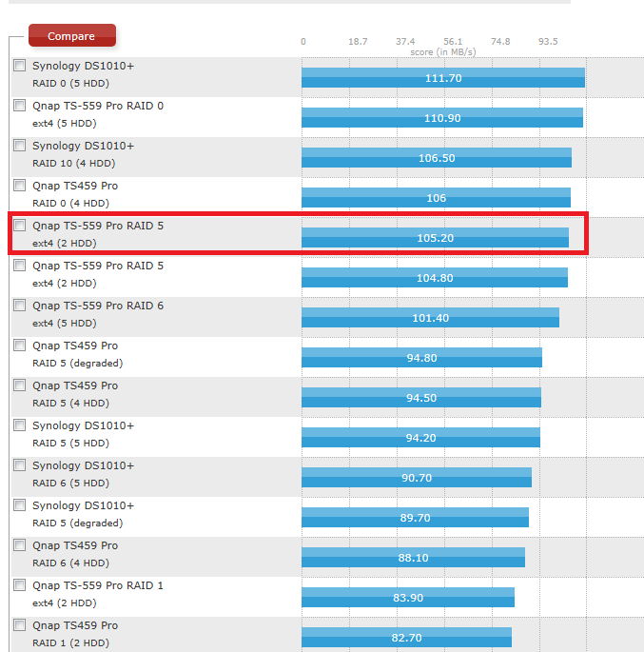Click the 88.10 score bar

point(414,557)
